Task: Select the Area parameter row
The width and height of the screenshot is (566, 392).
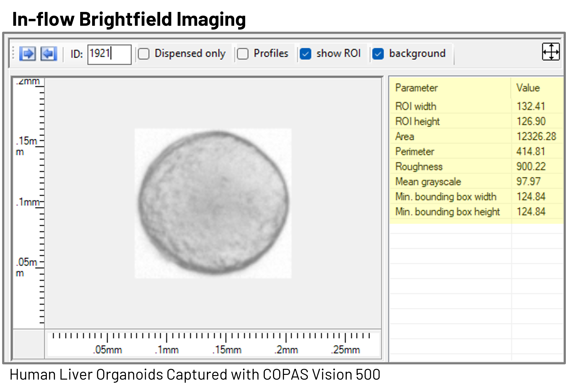Action: pyautogui.click(x=405, y=136)
